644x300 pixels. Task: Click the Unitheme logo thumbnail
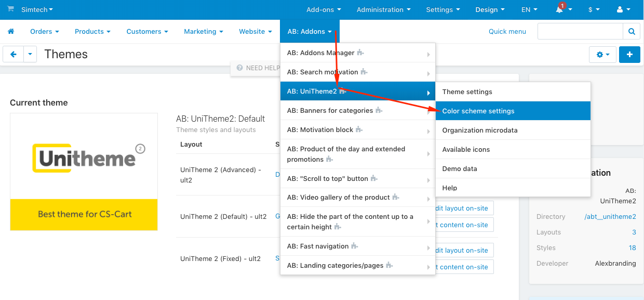click(84, 172)
